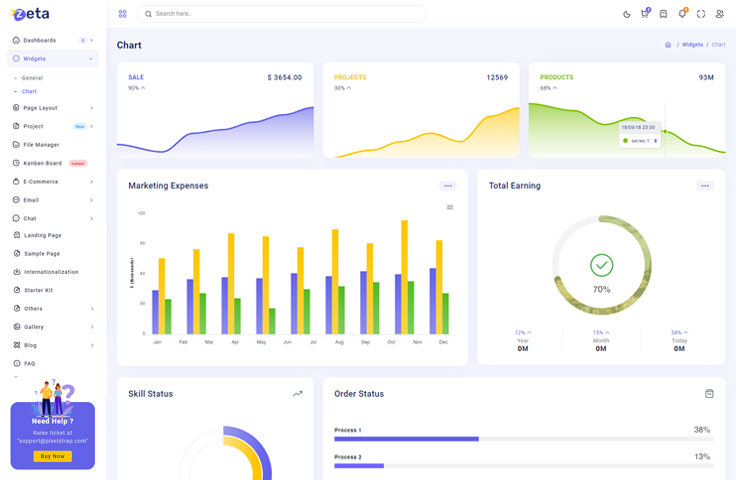Viewport: 736px width, 480px height.
Task: Click the Sample Page icon
Action: pyautogui.click(x=17, y=253)
